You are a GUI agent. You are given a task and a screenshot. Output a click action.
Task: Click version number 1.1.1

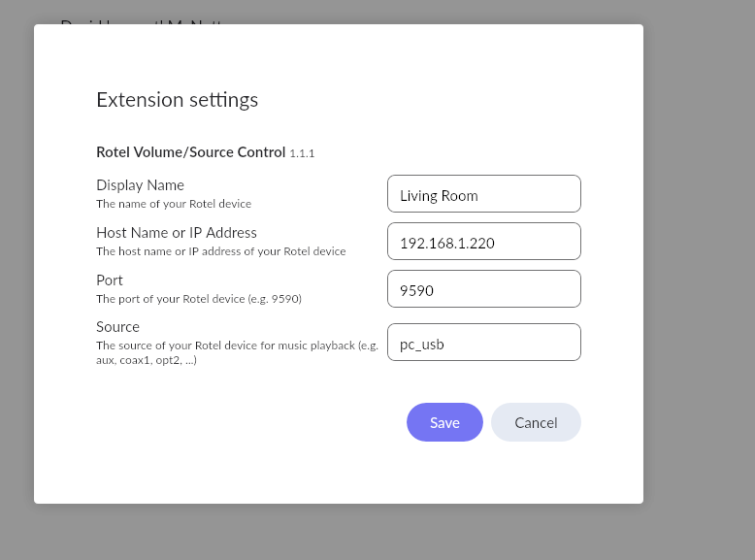[302, 153]
